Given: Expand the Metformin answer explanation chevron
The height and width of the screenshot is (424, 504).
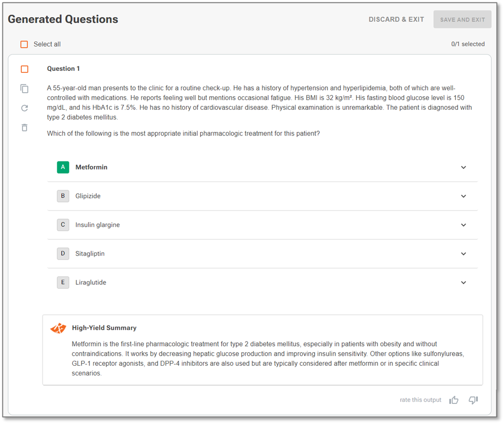Looking at the screenshot, I should [464, 167].
